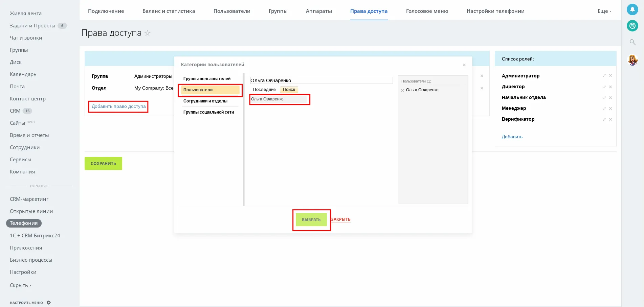The image size is (644, 307).
Task: Star the Права доступа page as favorite
Action: click(x=148, y=33)
